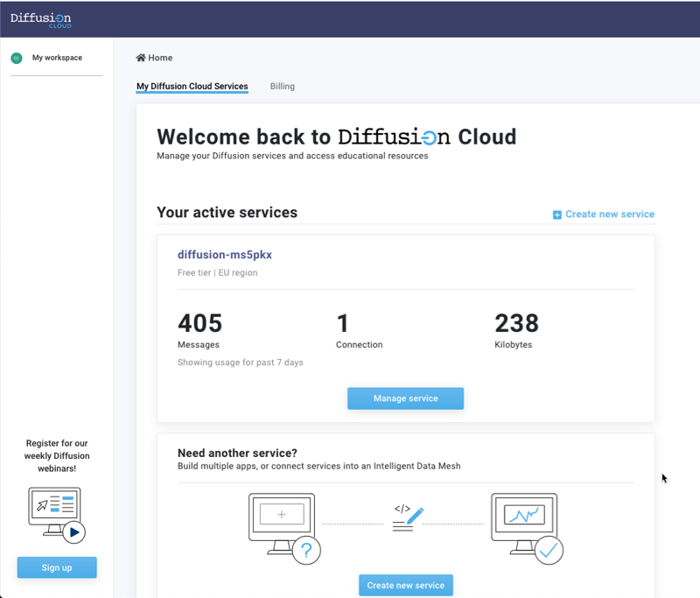Click the monitor-with-question-mark illustration icon
The image size is (700, 598).
282,524
